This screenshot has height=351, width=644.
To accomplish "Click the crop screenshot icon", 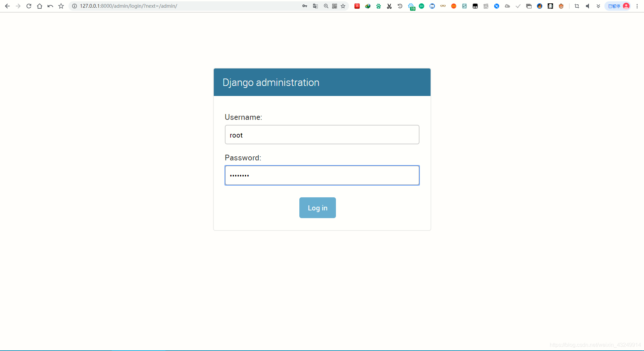I will pos(577,6).
